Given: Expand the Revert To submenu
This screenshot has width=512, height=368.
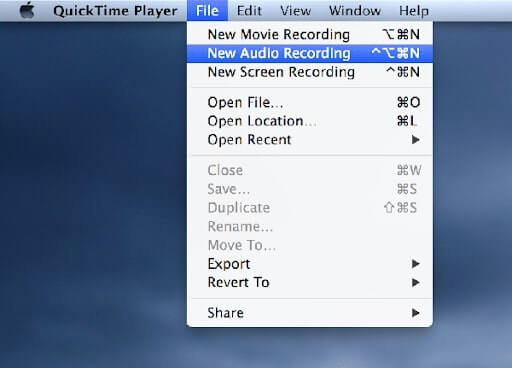Looking at the screenshot, I should 310,282.
